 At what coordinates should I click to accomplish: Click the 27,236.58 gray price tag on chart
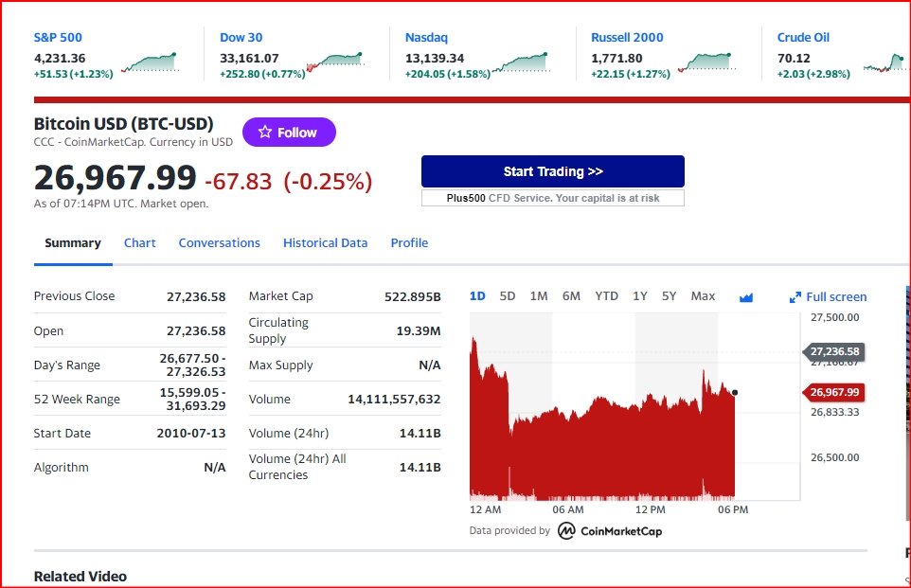[833, 351]
